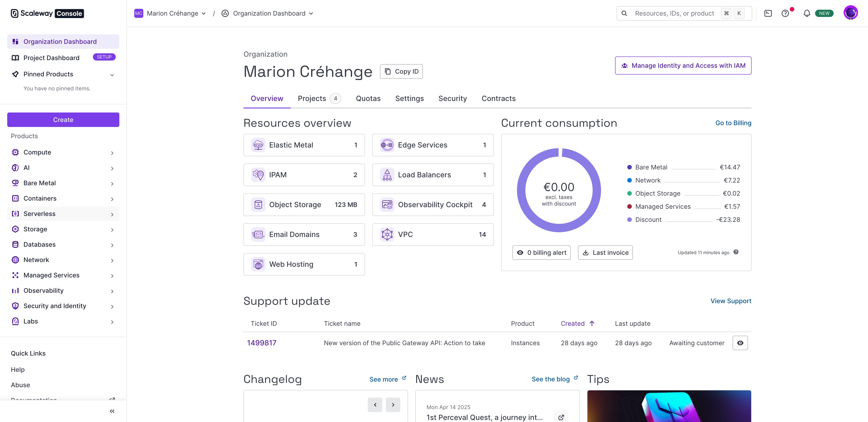Open the user avatar menu

[x=850, y=13]
